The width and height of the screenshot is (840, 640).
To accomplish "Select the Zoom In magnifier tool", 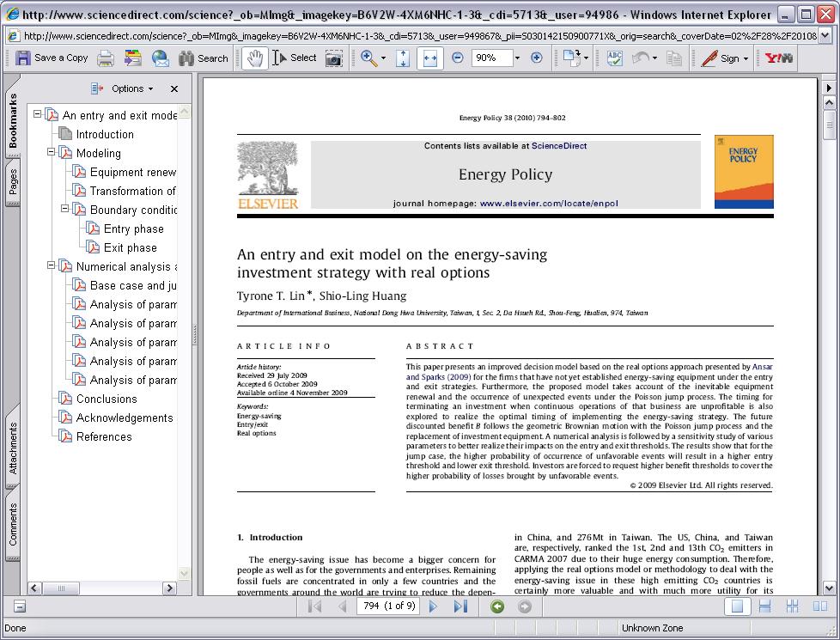I will 368,58.
